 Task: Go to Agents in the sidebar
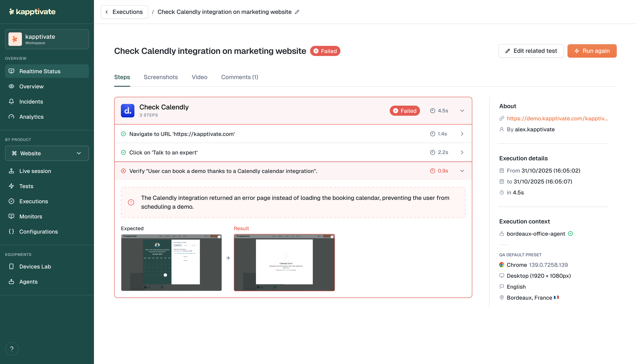28,282
